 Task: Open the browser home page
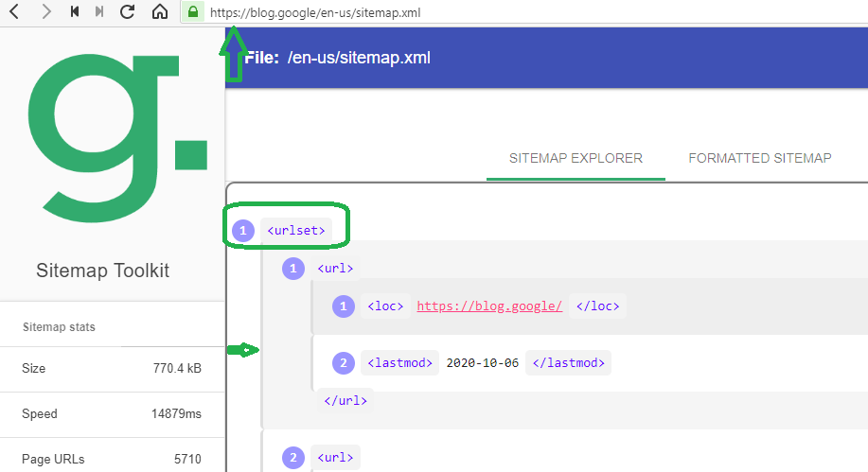click(160, 11)
